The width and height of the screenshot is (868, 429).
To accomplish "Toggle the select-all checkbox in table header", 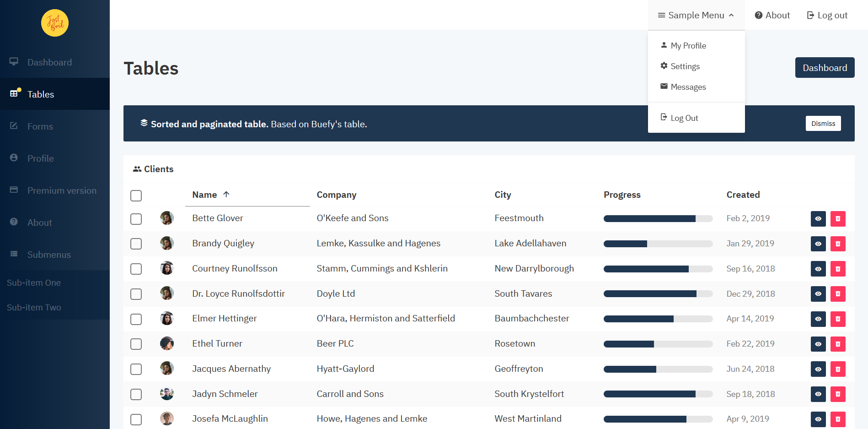I will point(136,195).
